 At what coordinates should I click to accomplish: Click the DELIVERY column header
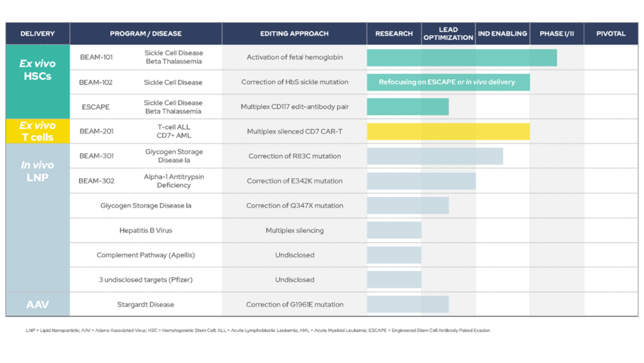[x=38, y=33]
